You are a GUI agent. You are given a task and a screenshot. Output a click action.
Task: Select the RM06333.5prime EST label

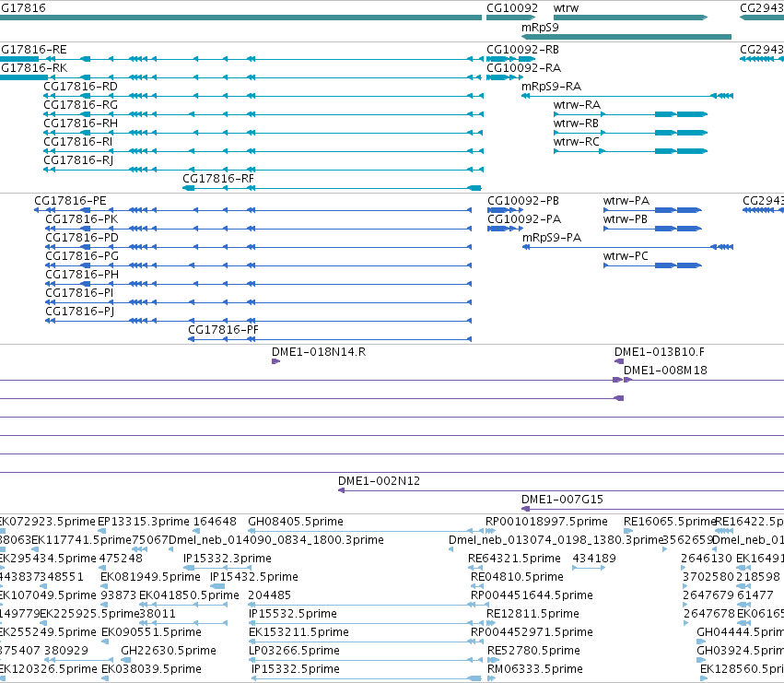(535, 669)
